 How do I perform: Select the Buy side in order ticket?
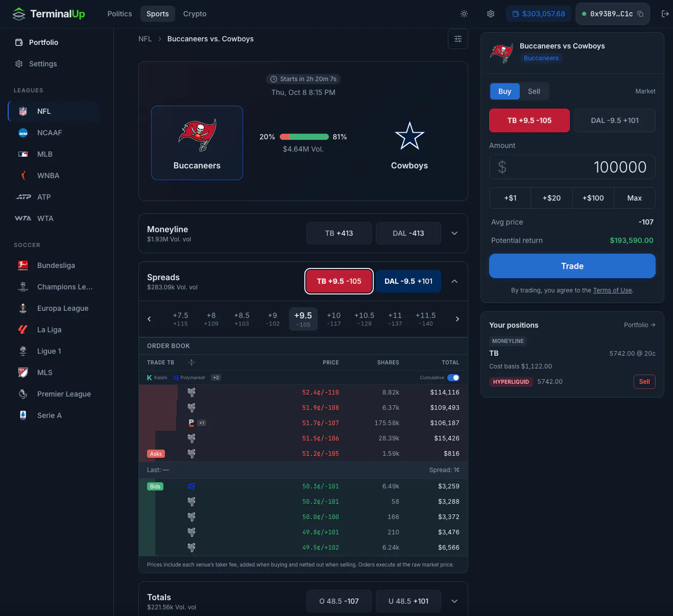tap(504, 91)
